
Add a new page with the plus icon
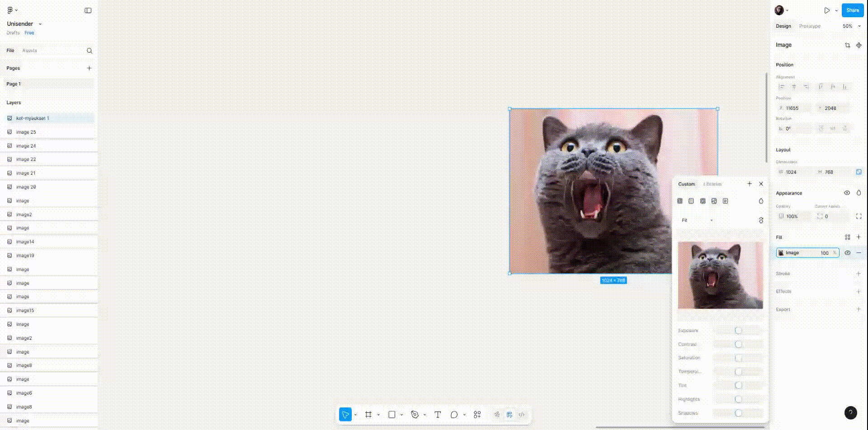coord(89,68)
